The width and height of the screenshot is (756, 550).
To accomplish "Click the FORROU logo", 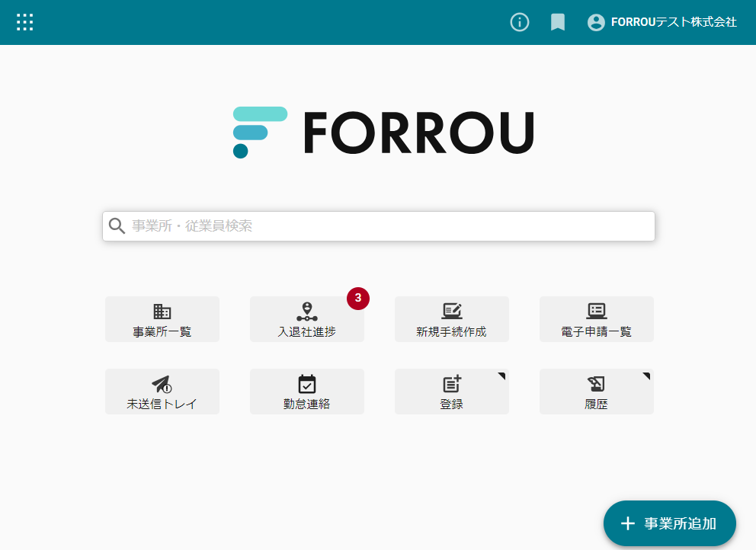I will coord(383,132).
